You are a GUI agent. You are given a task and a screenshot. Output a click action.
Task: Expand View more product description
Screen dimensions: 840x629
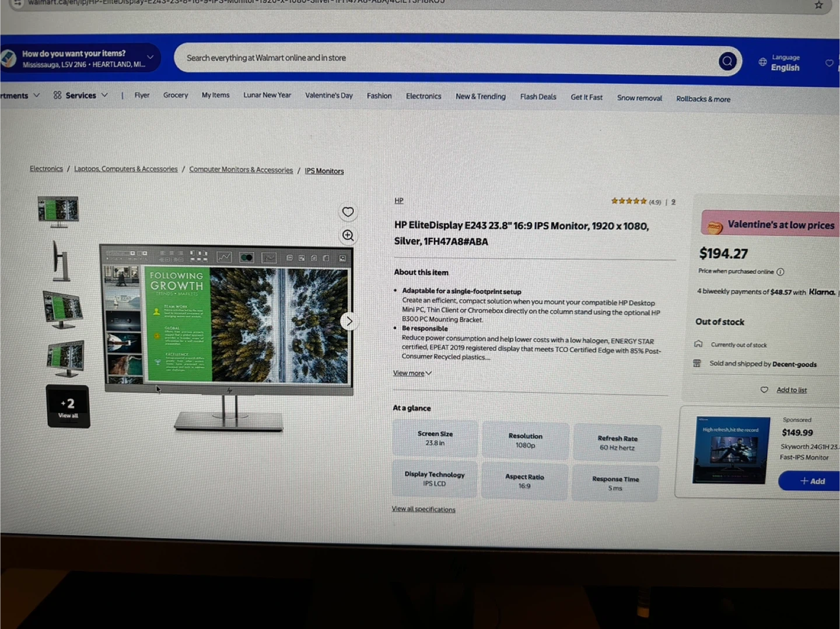tap(412, 373)
